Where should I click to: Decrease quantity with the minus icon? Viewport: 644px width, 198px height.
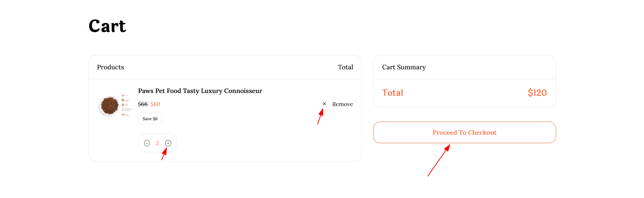147,143
